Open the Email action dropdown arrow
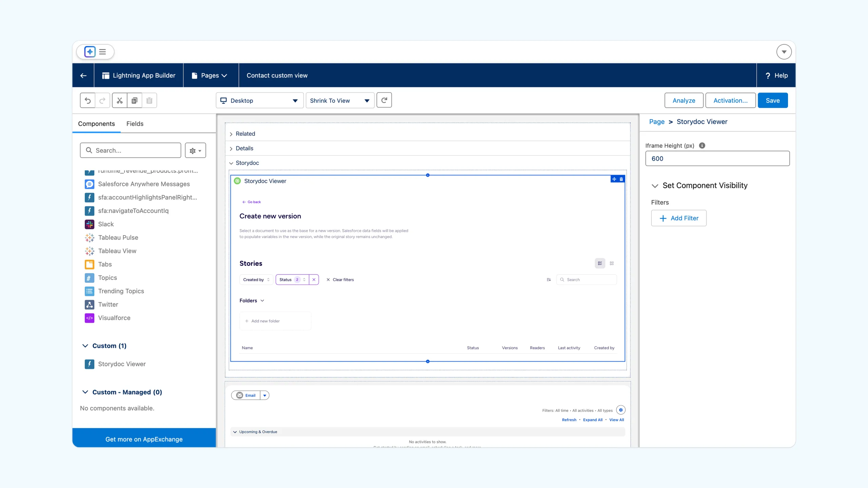868x488 pixels. point(265,395)
